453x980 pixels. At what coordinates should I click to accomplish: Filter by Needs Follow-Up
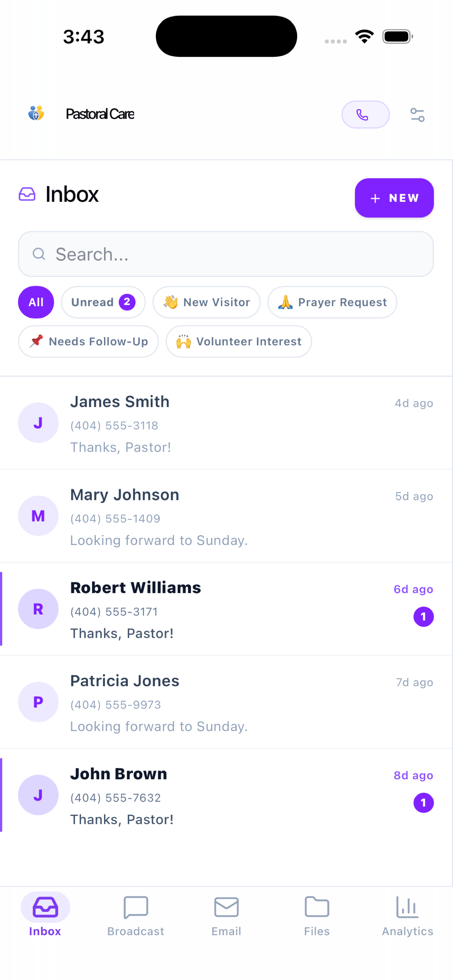88,341
